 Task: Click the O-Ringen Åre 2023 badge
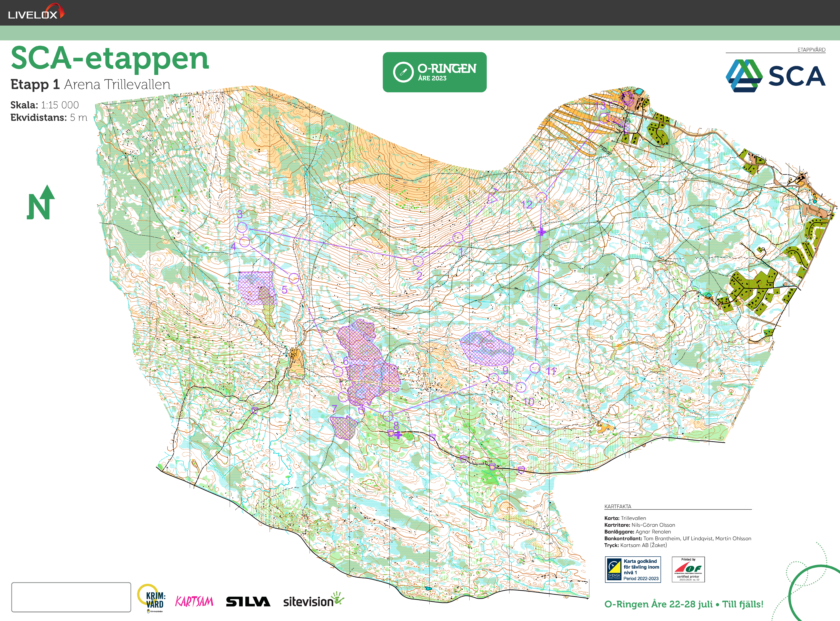435,72
